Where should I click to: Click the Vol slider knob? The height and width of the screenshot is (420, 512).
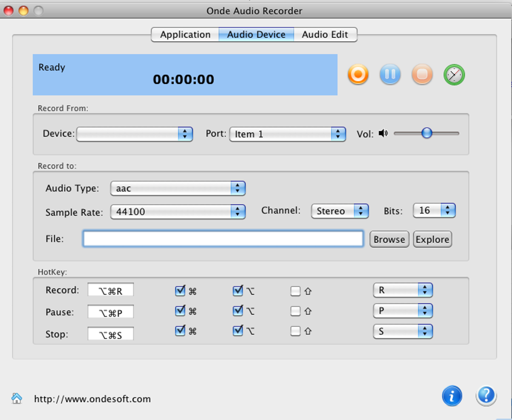(427, 133)
